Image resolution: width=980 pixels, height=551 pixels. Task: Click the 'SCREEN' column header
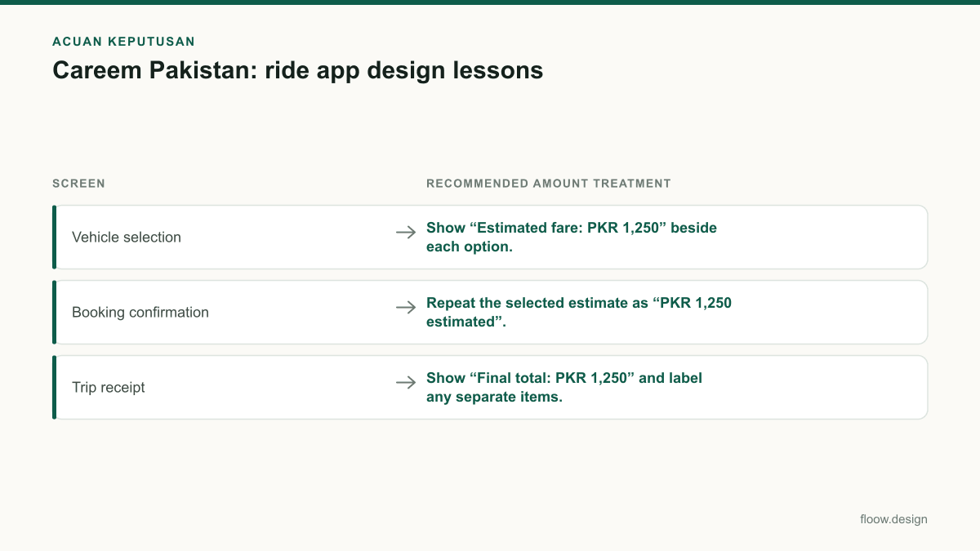point(78,184)
